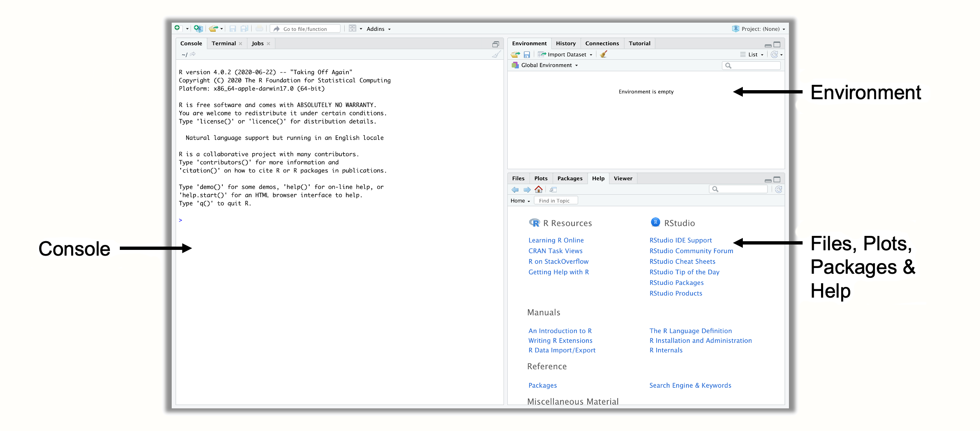Click the Help back arrow
Viewport: 980px width, 431px height.
515,189
